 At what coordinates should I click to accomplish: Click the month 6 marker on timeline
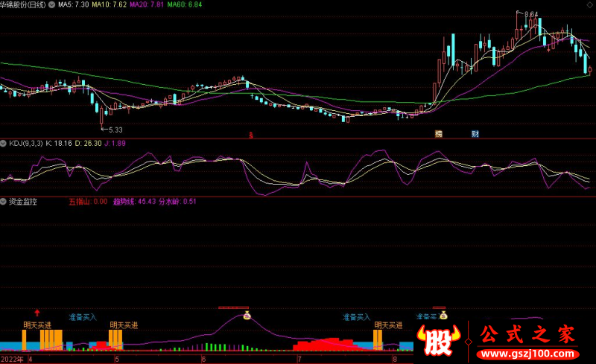pos(203,359)
